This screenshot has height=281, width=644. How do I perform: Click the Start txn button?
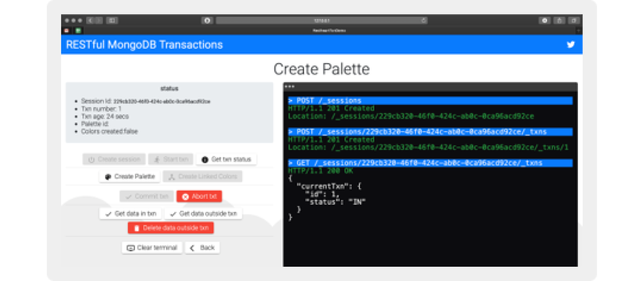(x=171, y=159)
